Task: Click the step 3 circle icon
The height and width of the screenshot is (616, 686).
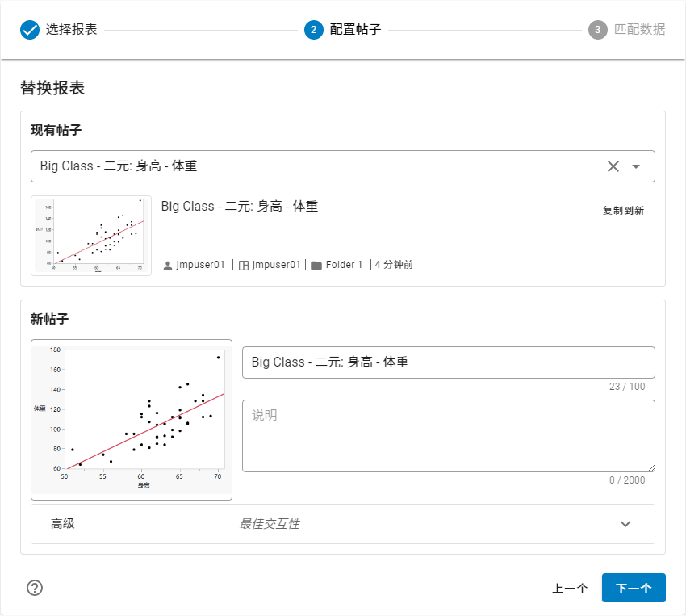Action: point(597,30)
